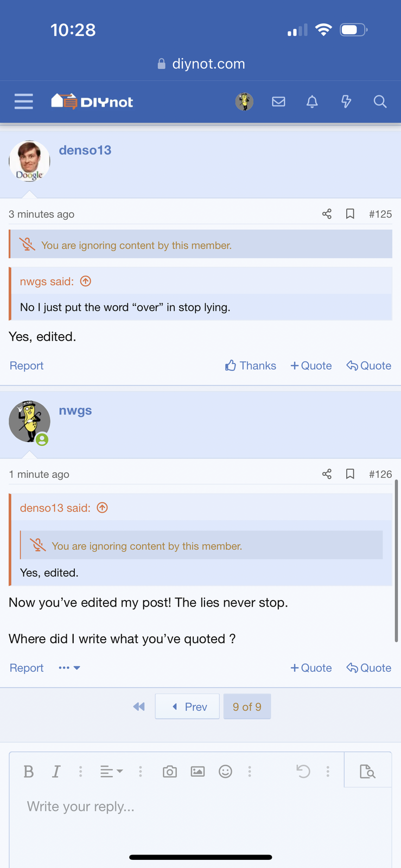Open the emoji picker in the reply editor

226,771
